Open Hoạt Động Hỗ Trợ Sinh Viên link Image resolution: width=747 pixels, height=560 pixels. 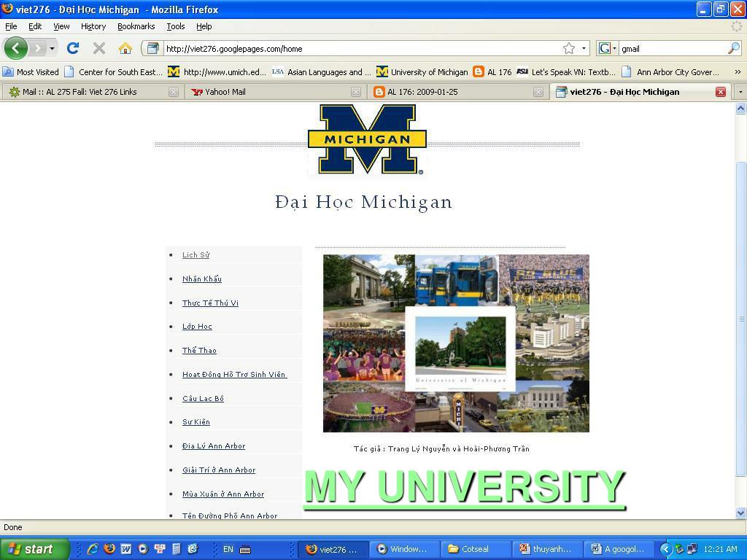(234, 374)
